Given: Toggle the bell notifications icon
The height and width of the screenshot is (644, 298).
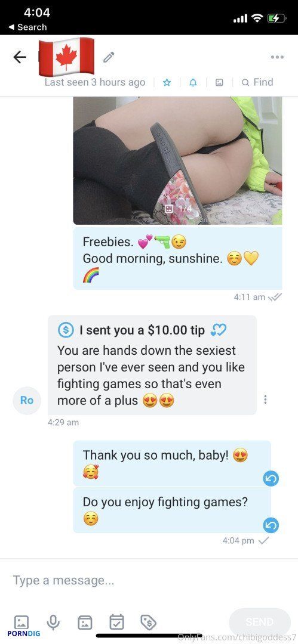Looking at the screenshot, I should click(193, 82).
